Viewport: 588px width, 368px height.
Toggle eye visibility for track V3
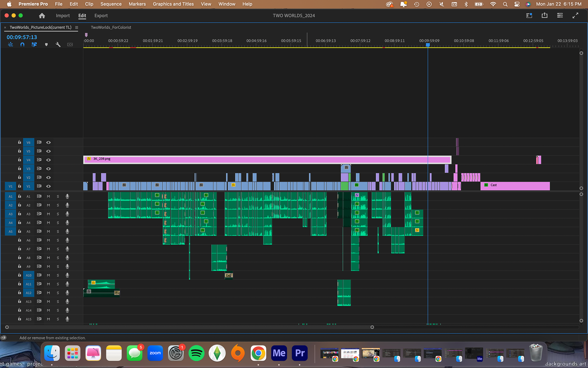tap(48, 169)
